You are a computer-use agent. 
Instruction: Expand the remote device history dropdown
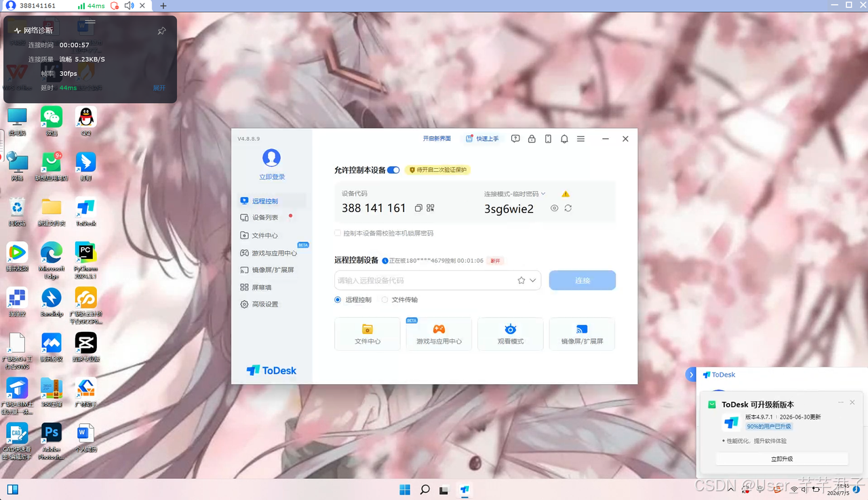pyautogui.click(x=534, y=280)
